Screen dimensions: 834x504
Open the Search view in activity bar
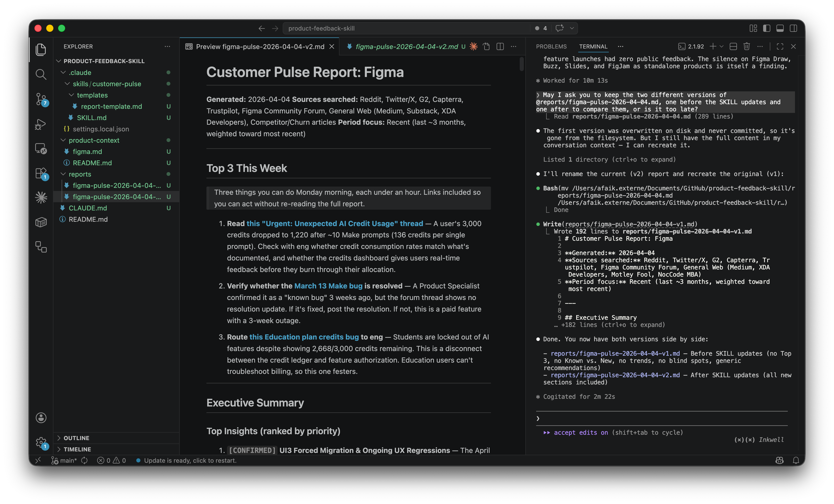pyautogui.click(x=41, y=74)
